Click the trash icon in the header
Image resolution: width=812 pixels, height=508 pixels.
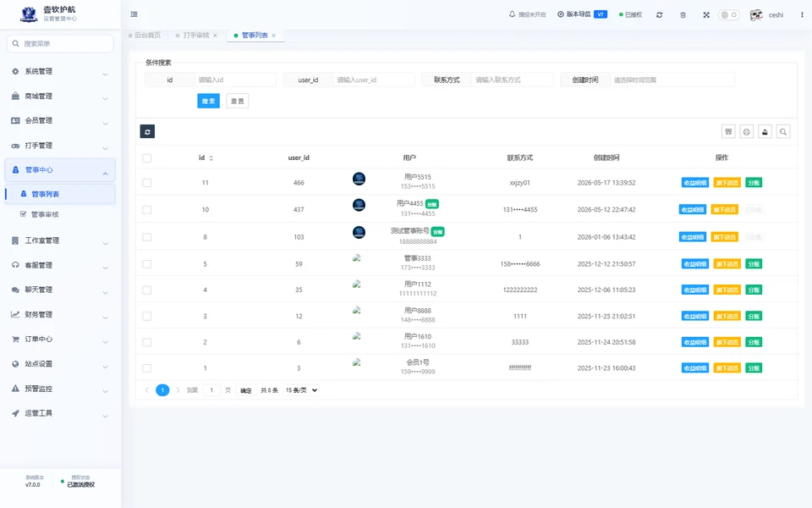pos(683,15)
